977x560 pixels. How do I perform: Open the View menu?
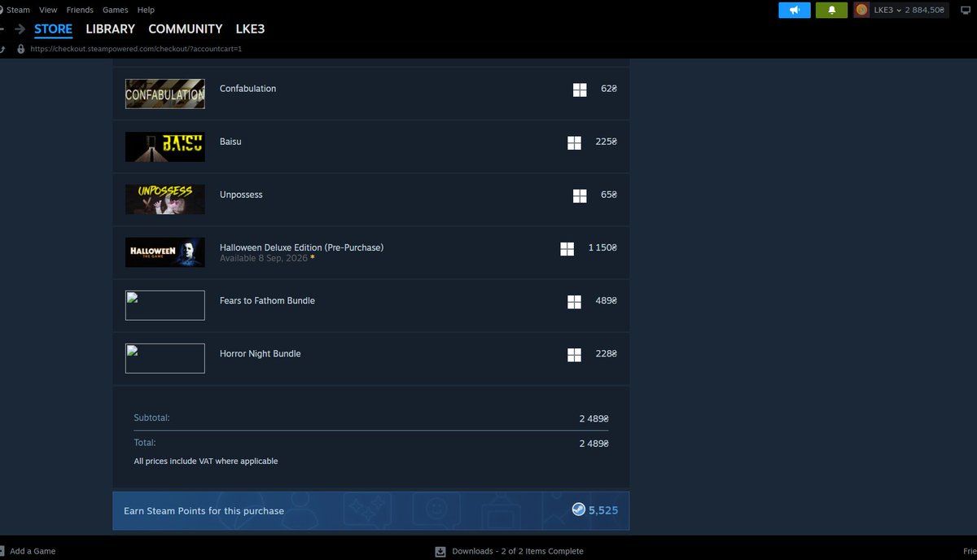48,10
